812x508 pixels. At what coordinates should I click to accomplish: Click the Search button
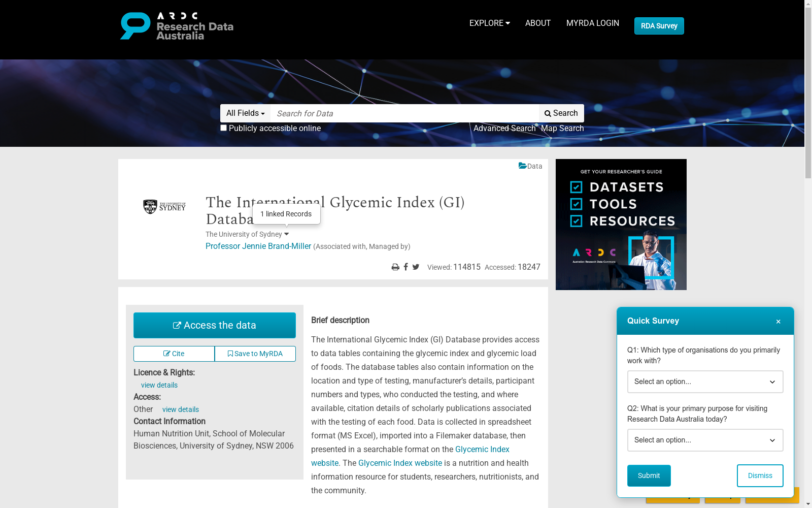pyautogui.click(x=561, y=113)
